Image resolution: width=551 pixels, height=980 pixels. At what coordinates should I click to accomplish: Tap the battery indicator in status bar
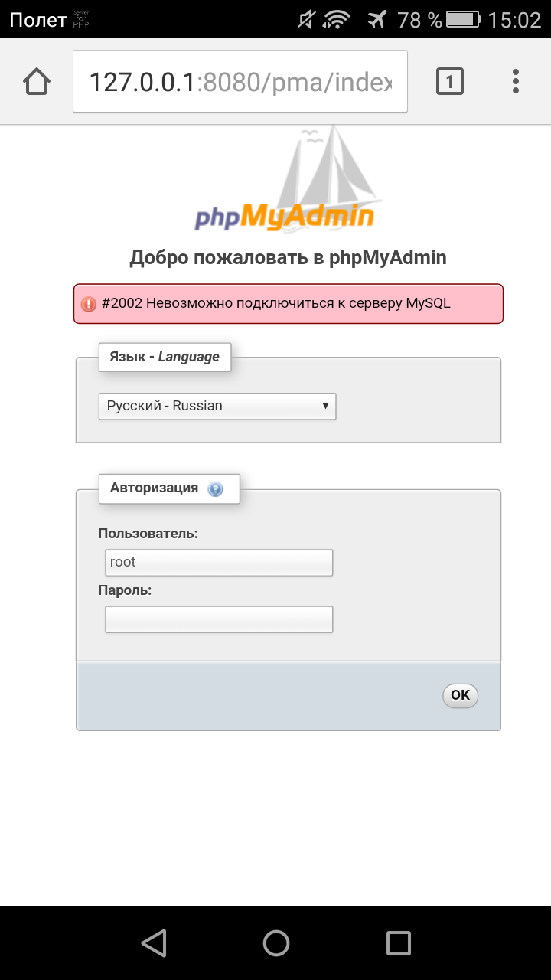coord(464,20)
